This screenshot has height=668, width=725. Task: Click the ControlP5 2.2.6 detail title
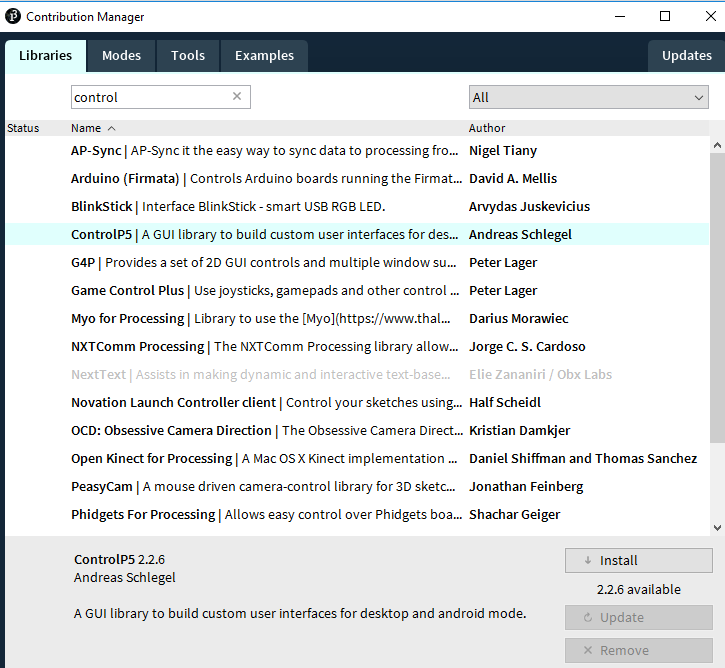(119, 559)
